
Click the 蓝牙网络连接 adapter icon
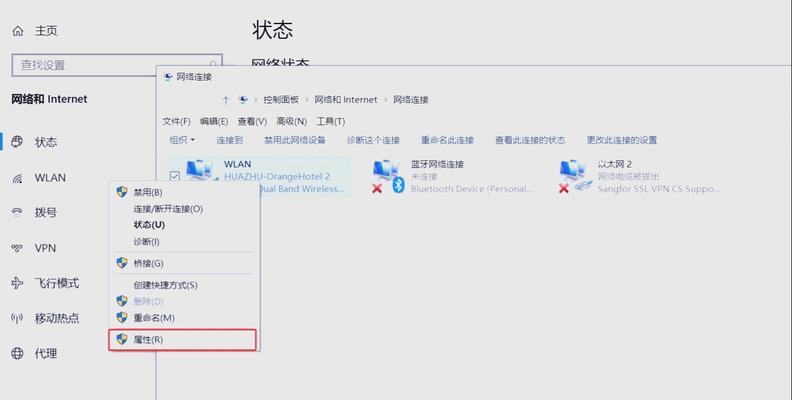coord(388,176)
